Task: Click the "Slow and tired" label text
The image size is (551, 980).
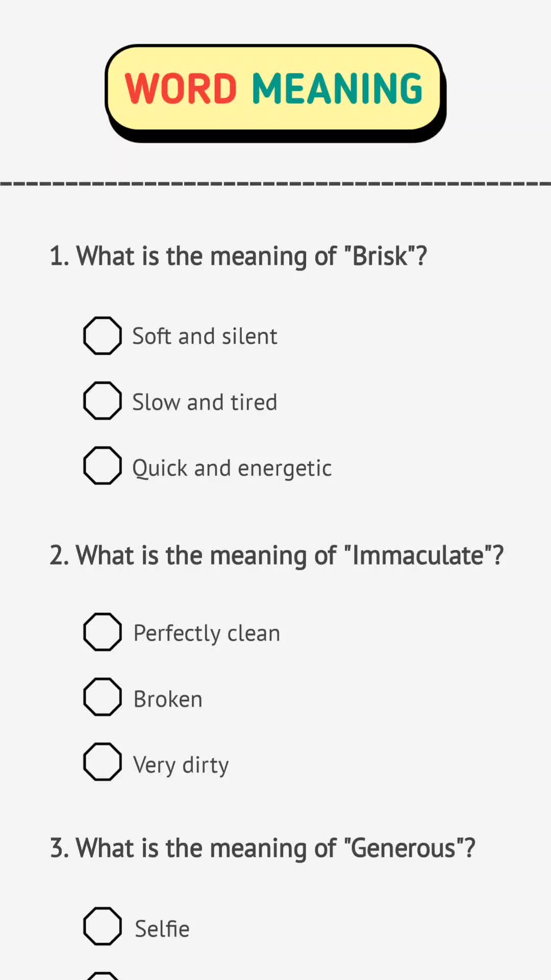Action: coord(205,402)
